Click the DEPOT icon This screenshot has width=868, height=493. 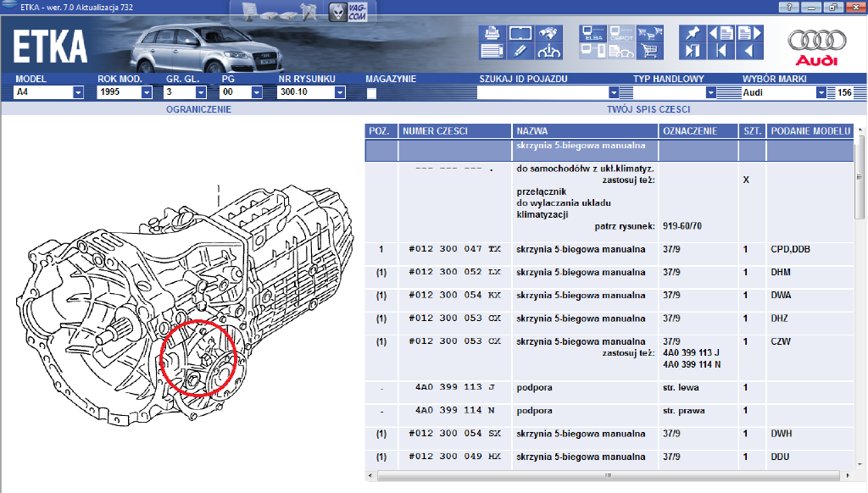(x=621, y=34)
